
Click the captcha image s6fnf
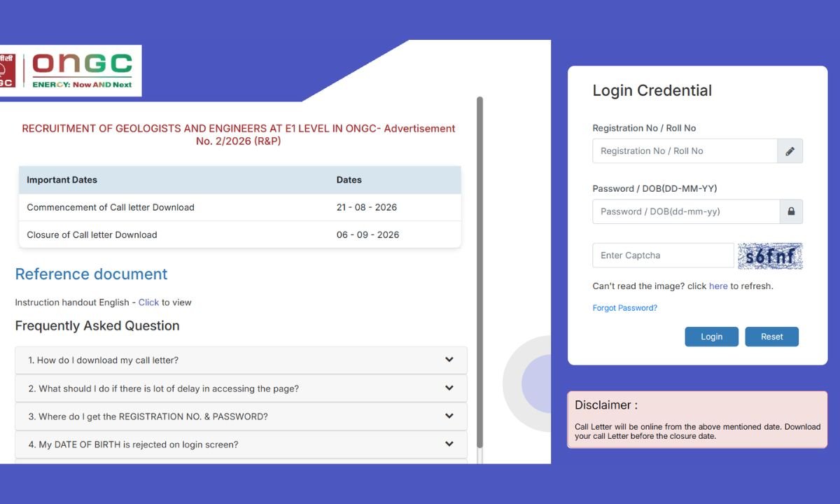(770, 256)
